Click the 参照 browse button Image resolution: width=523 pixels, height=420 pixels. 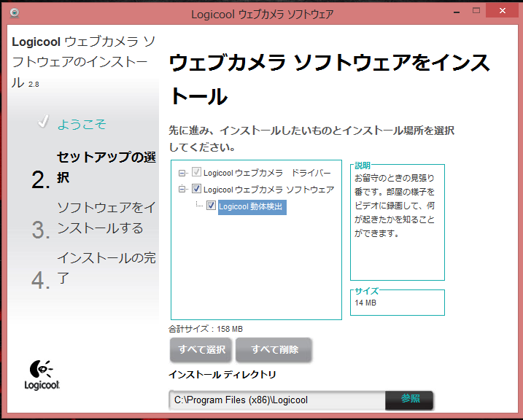(410, 400)
